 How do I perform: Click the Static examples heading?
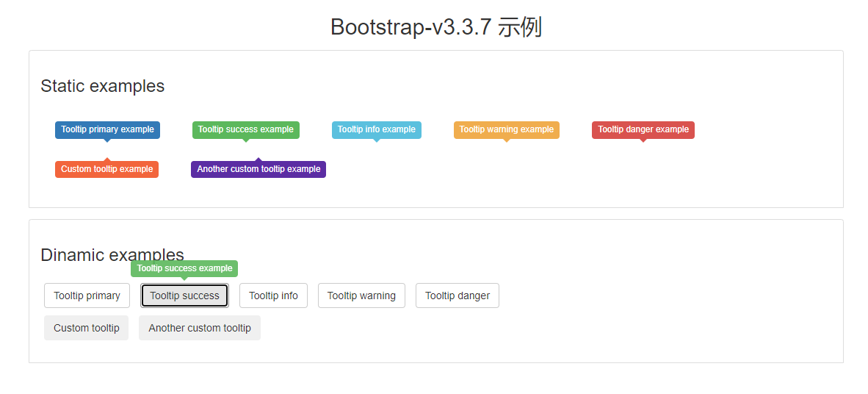[x=102, y=86]
